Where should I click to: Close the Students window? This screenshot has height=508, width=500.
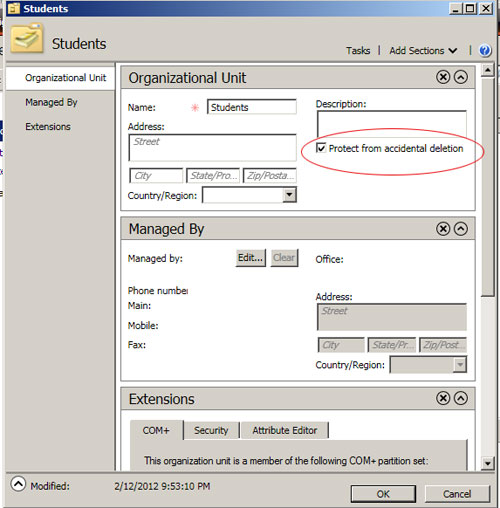coord(486,8)
